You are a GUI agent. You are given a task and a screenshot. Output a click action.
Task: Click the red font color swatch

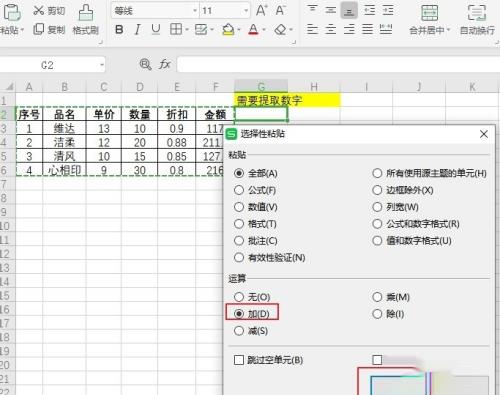tap(253, 30)
